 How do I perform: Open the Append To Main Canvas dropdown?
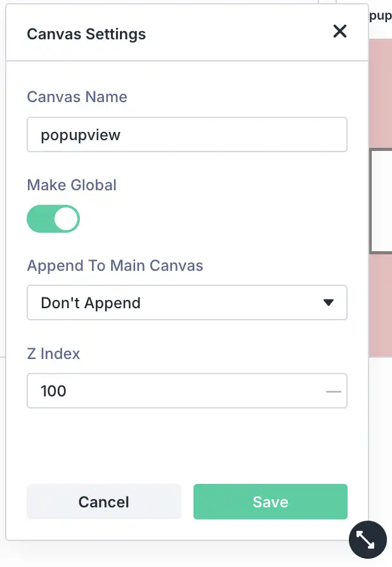click(186, 303)
